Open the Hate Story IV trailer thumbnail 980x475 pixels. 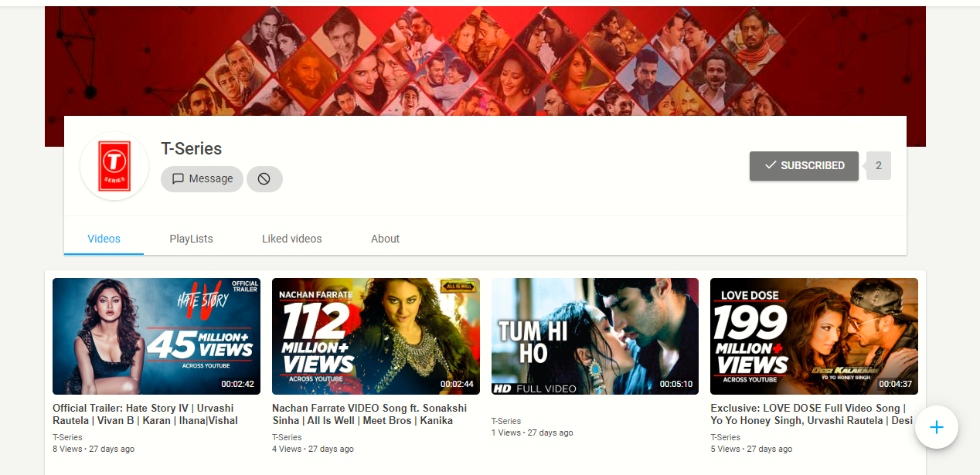click(156, 337)
